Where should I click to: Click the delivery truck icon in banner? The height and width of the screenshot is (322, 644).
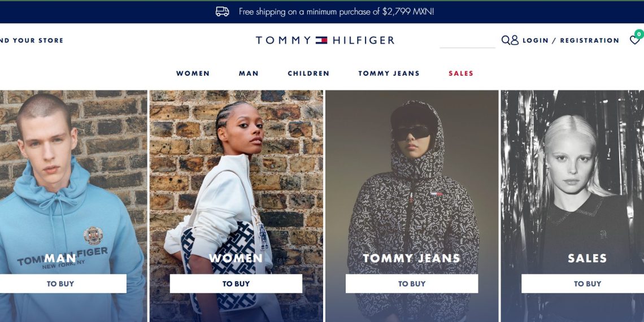click(x=222, y=11)
